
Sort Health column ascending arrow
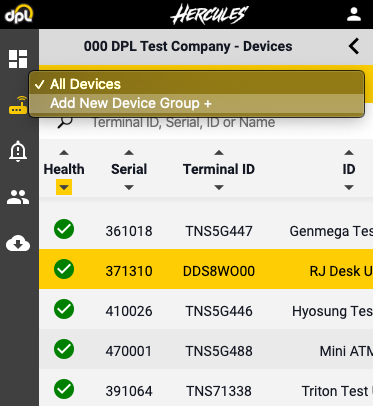[x=64, y=153]
